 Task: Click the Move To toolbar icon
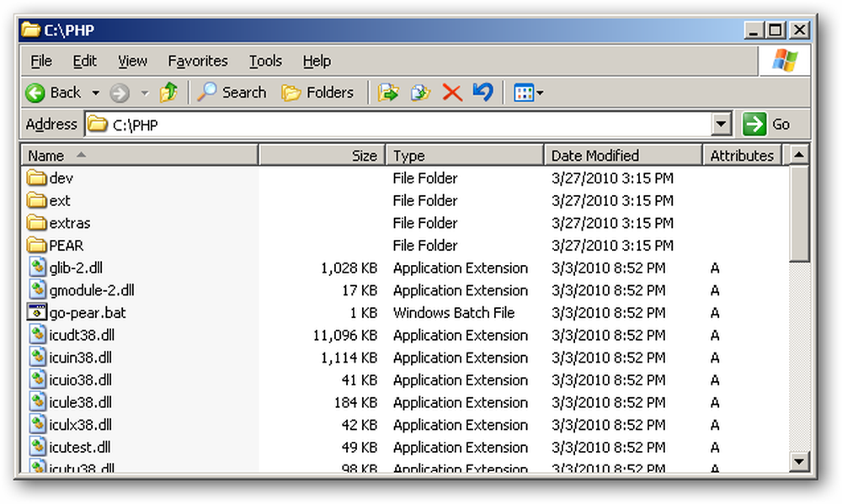[387, 93]
